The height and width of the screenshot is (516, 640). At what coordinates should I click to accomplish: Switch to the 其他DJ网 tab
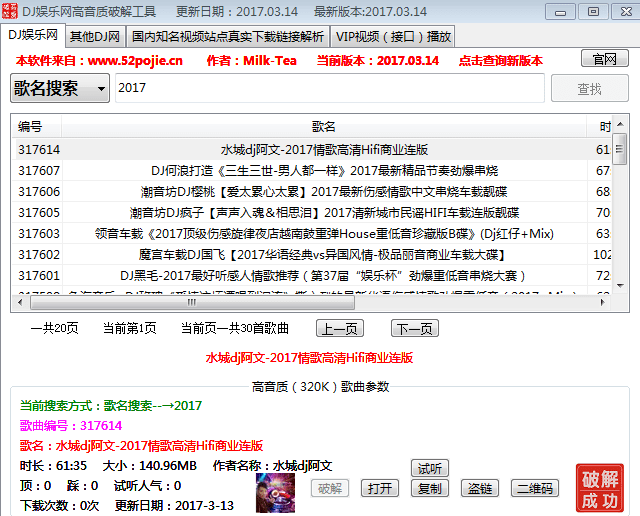(x=95, y=37)
